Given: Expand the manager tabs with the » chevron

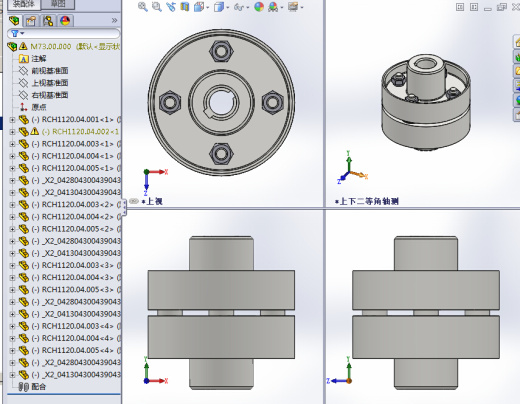Looking at the screenshot, I should coord(114,21).
